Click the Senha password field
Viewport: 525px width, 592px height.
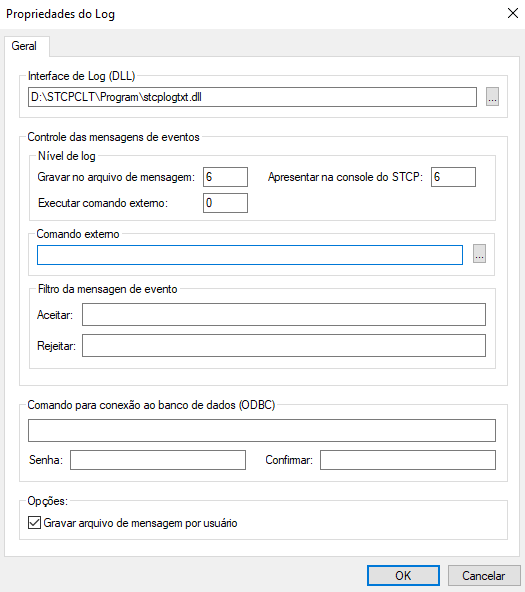158,460
